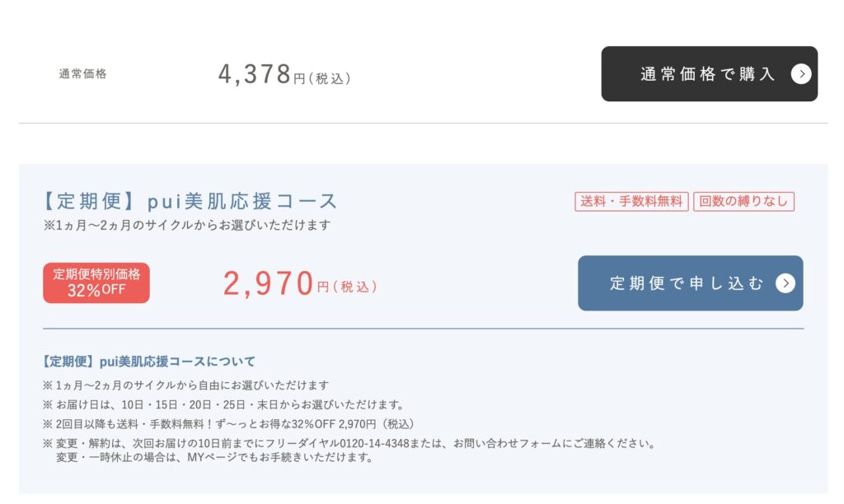
Task: Click the freedial number 0120-14-4348 line
Action: [x=349, y=443]
